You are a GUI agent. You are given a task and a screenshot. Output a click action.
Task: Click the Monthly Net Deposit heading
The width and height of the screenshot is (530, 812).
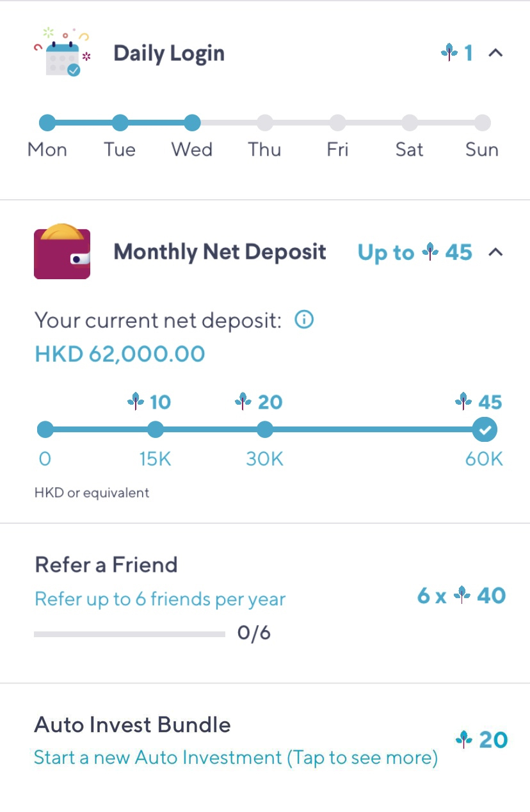tap(220, 252)
